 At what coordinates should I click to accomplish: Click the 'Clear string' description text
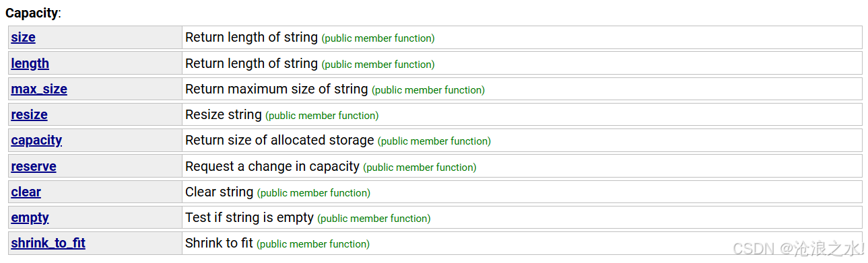click(x=220, y=192)
